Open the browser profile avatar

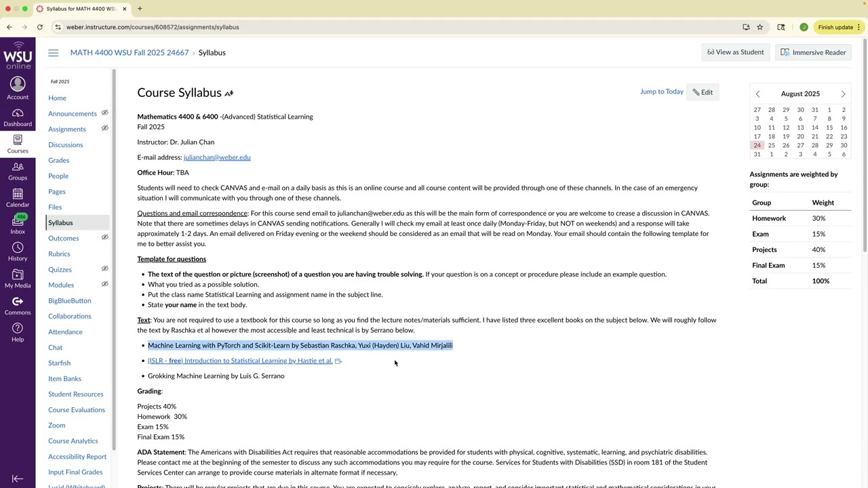click(x=804, y=27)
